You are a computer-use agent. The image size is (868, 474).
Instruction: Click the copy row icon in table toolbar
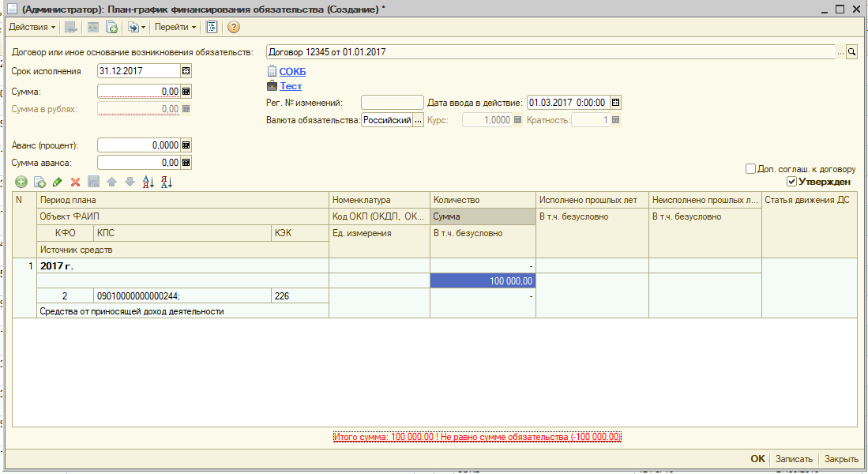(x=39, y=182)
